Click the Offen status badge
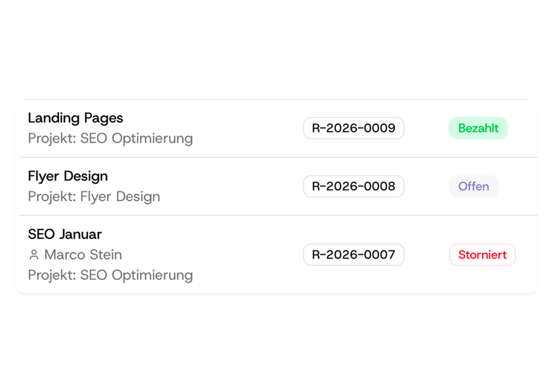Image resolution: width=553 pixels, height=392 pixels. tap(474, 186)
